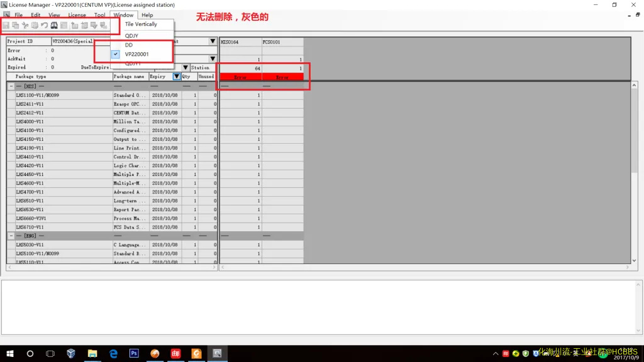The image size is (644, 362).
Task: Click the Package type column header
Action: point(60,76)
